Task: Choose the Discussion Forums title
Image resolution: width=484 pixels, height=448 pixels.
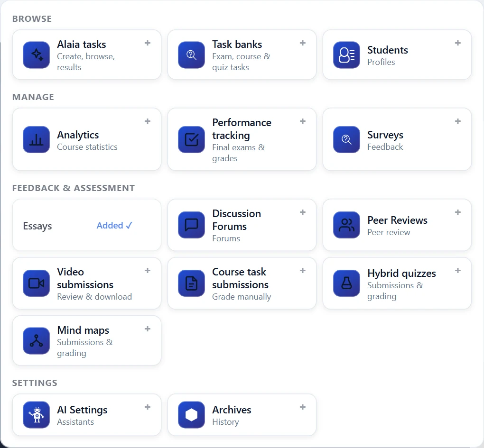Action: [x=236, y=220]
